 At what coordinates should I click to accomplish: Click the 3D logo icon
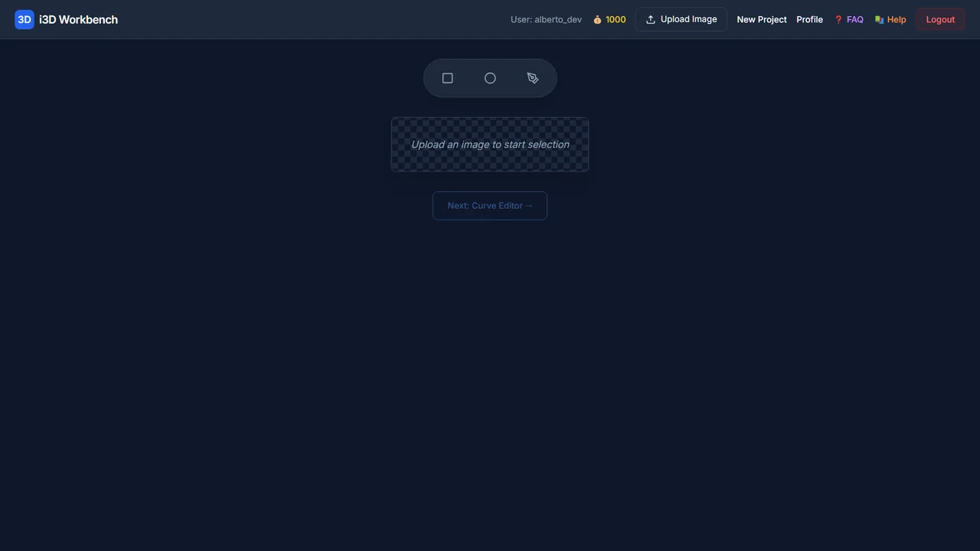point(24,19)
